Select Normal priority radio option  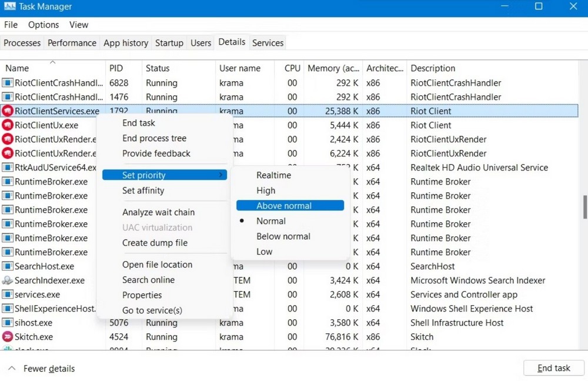(x=270, y=221)
